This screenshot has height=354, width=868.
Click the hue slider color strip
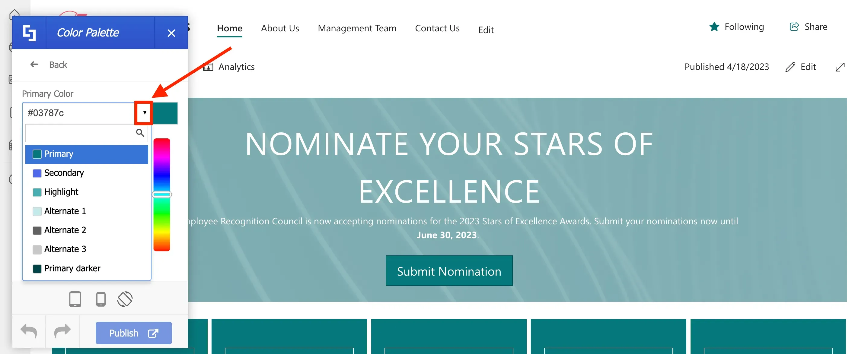point(162,195)
